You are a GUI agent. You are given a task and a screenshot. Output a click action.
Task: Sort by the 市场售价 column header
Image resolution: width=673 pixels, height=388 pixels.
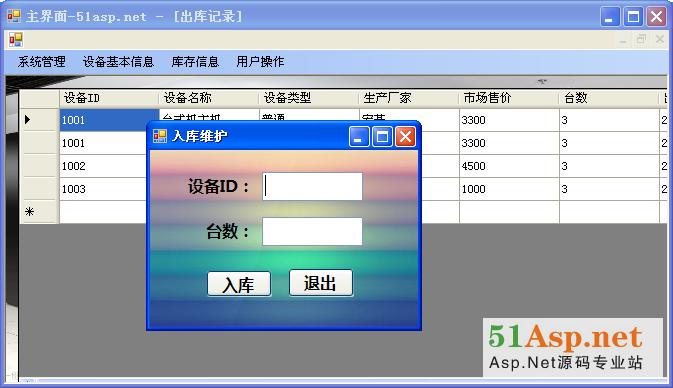coord(509,98)
